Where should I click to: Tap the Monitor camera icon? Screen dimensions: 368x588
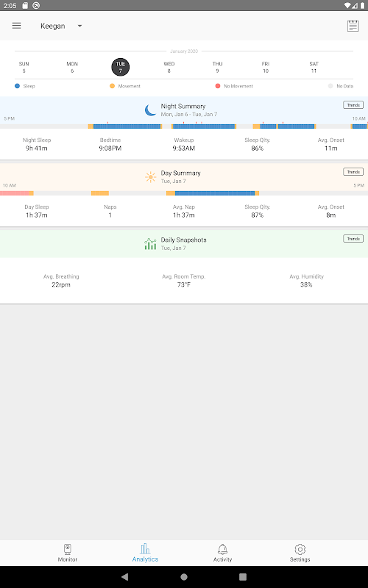tap(68, 549)
